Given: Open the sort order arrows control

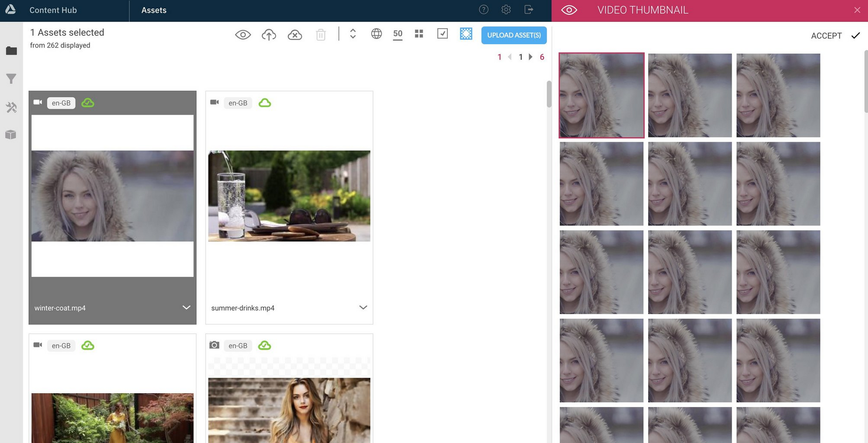Looking at the screenshot, I should [353, 34].
